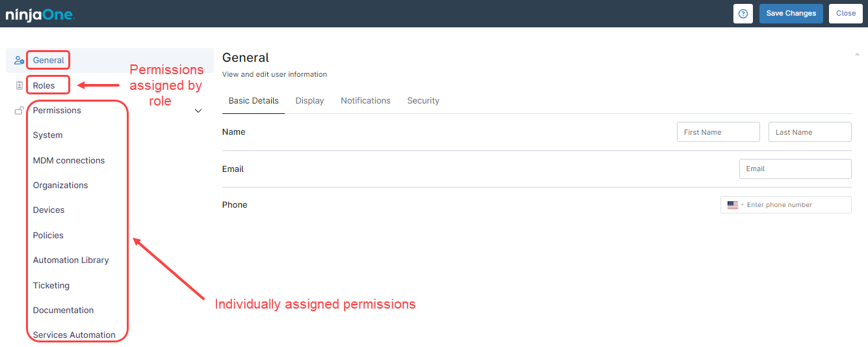The image size is (868, 347).
Task: Click the General user settings icon
Action: 20,61
